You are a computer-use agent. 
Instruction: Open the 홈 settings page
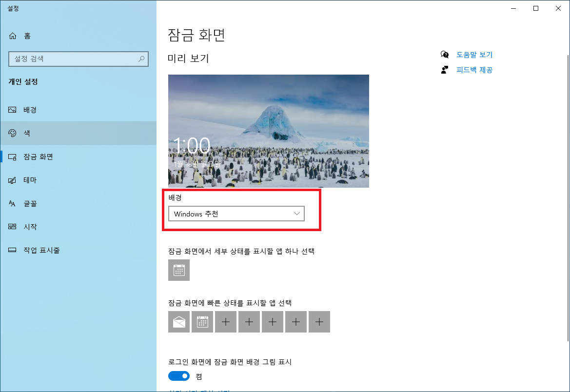pos(79,36)
